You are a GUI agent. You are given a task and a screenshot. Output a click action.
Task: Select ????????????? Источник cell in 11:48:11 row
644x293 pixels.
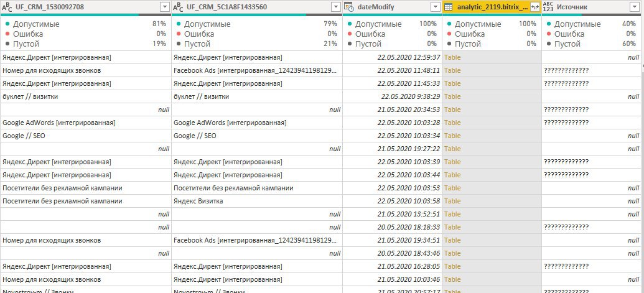point(592,70)
